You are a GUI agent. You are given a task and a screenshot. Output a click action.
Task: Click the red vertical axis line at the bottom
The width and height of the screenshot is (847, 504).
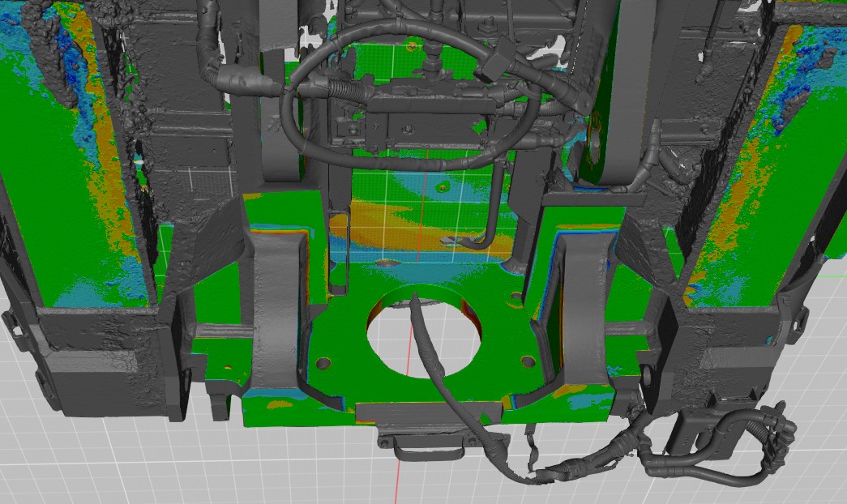[x=398, y=476]
